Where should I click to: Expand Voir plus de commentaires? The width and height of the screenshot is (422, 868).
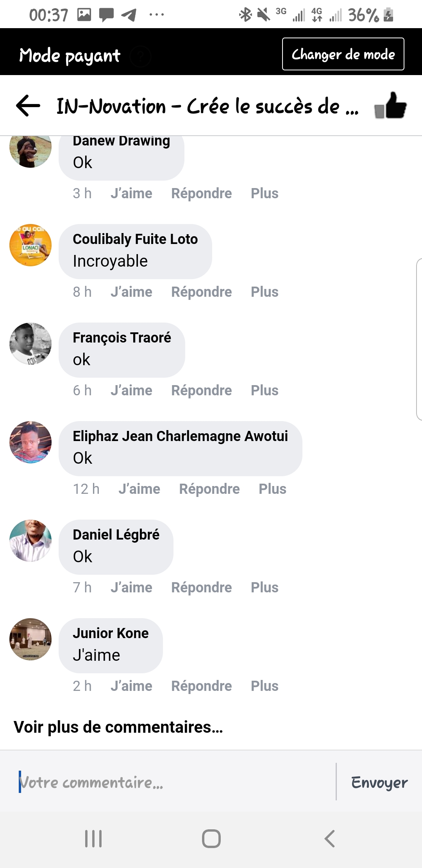[118, 727]
